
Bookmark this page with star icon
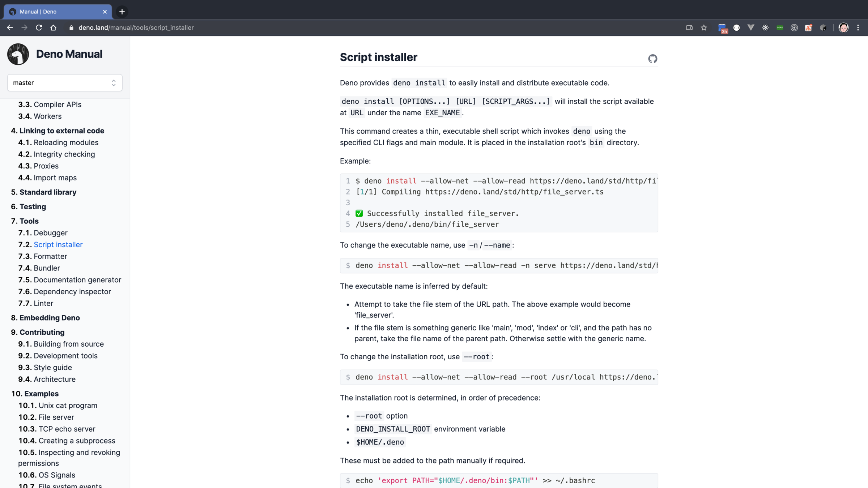[x=704, y=27]
